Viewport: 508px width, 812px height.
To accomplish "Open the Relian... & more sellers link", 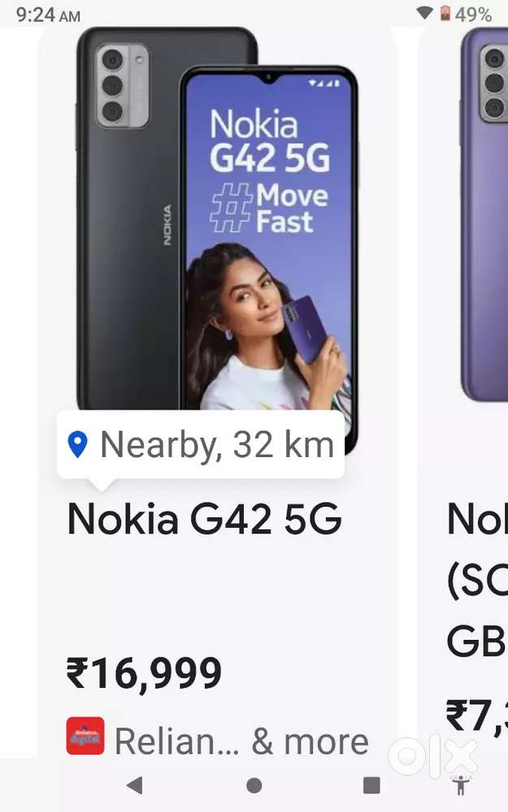I will tap(241, 741).
